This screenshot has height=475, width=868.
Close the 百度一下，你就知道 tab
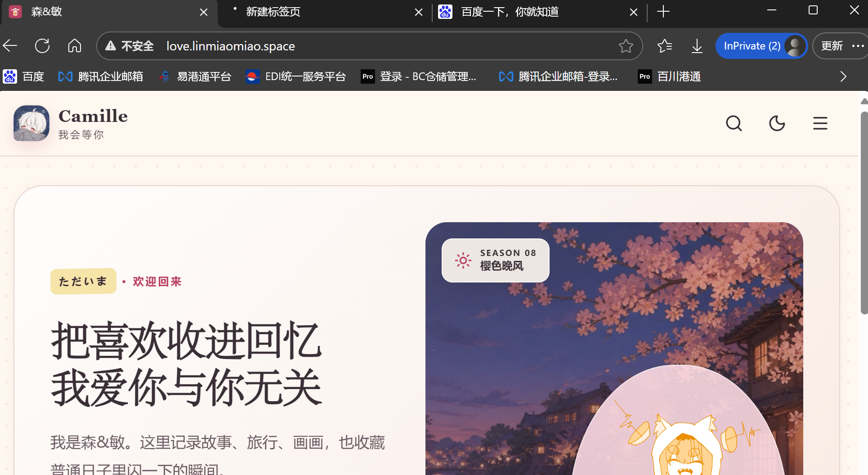point(634,12)
